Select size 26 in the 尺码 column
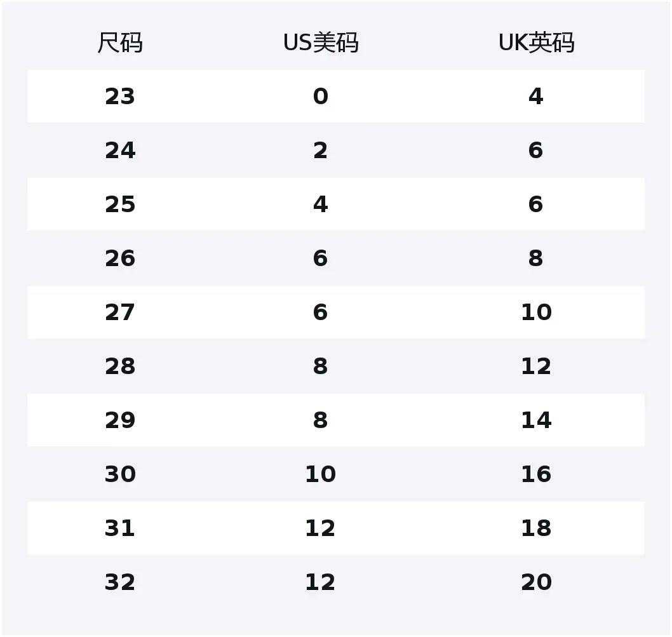This screenshot has width=672, height=637. pyautogui.click(x=120, y=258)
